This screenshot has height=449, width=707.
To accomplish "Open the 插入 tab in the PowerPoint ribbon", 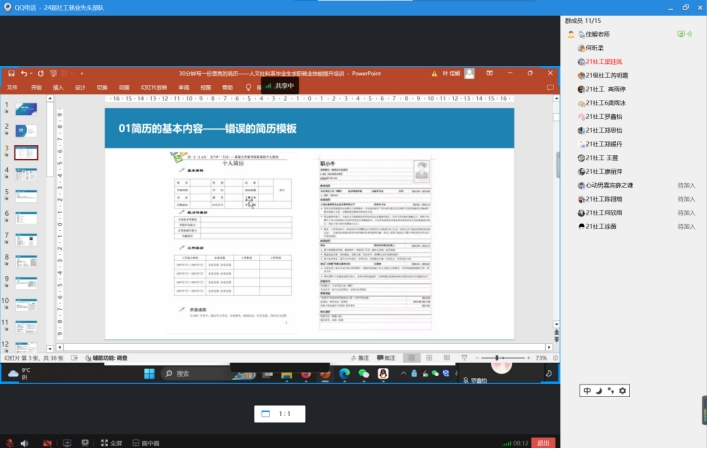I will (58, 87).
